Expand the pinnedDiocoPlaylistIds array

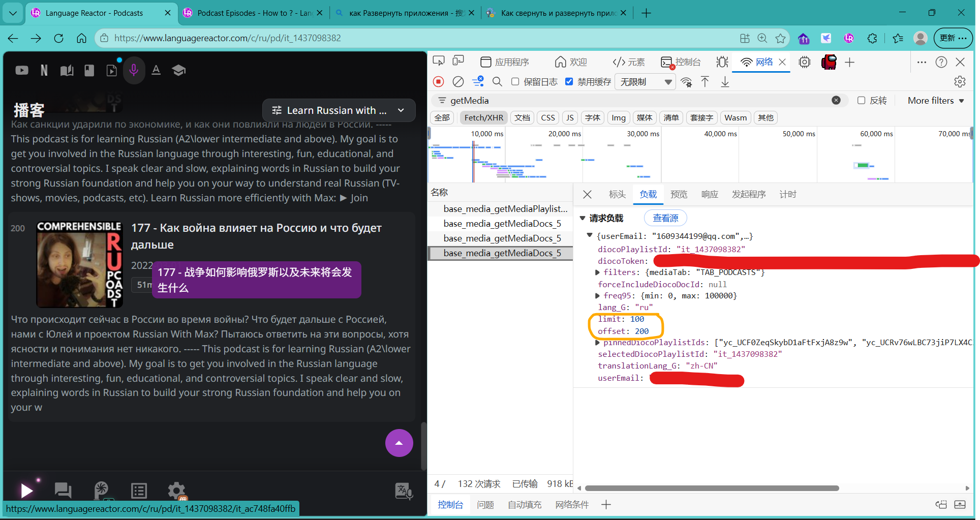click(x=598, y=343)
